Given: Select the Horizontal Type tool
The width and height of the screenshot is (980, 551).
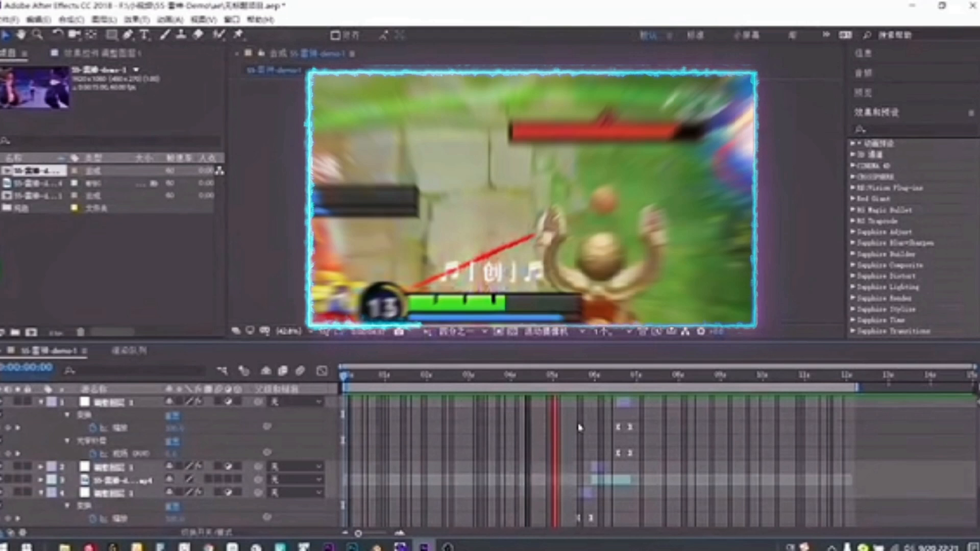Looking at the screenshot, I should (x=144, y=35).
